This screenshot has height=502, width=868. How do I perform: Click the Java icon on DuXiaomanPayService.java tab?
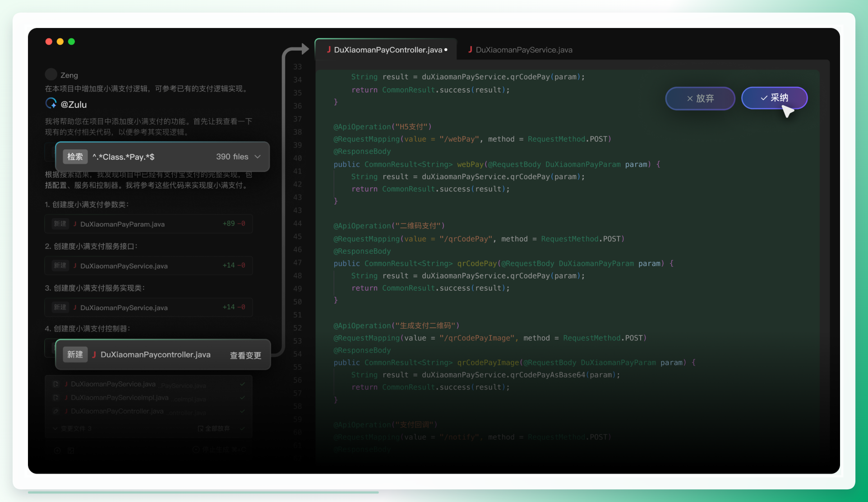[x=470, y=50]
